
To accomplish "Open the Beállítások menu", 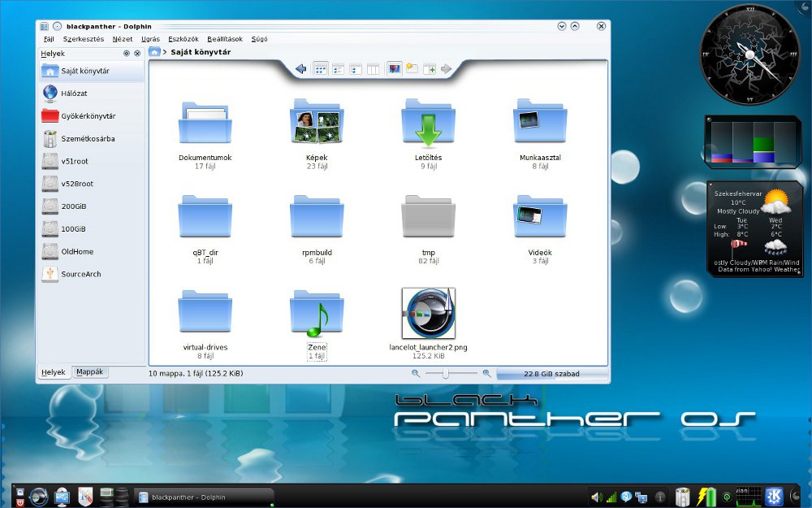I will click(225, 39).
